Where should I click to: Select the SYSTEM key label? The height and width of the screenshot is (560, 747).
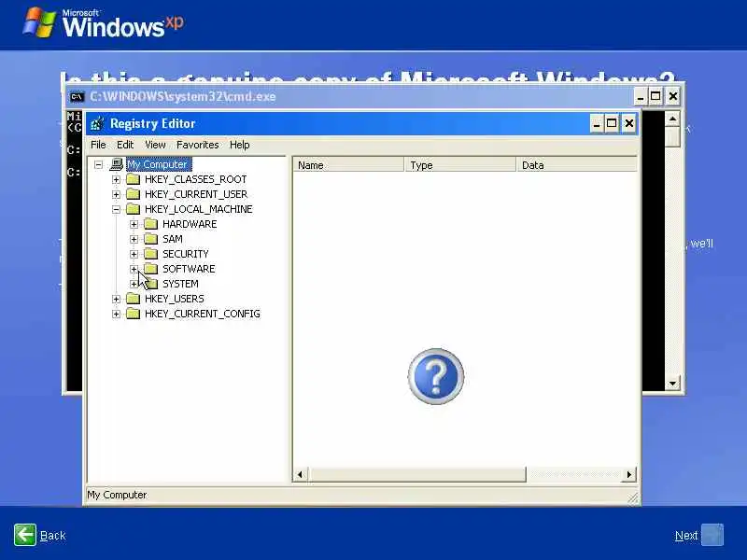(180, 284)
